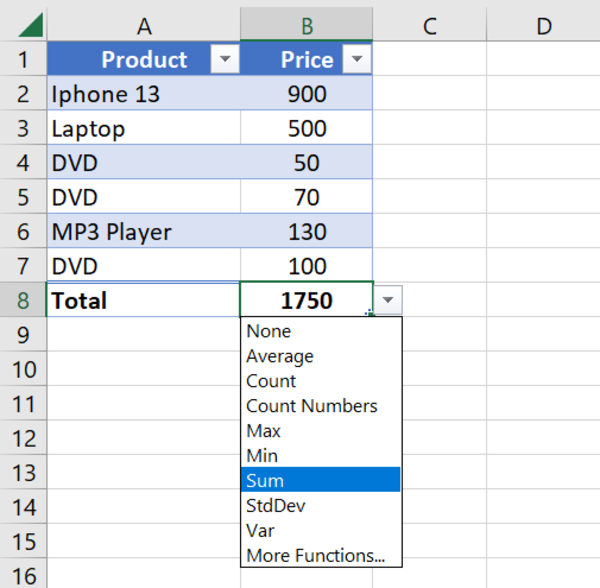Select empty cell D5
The image size is (600, 588).
543,197
